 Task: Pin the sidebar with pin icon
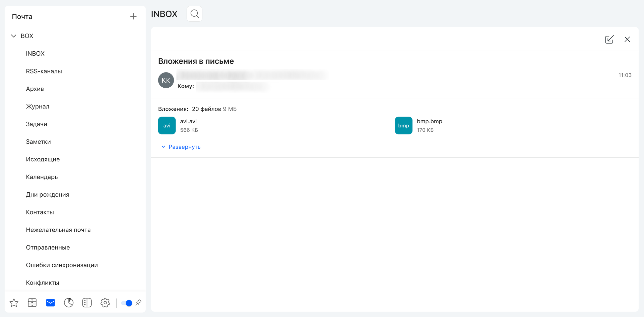tap(138, 302)
